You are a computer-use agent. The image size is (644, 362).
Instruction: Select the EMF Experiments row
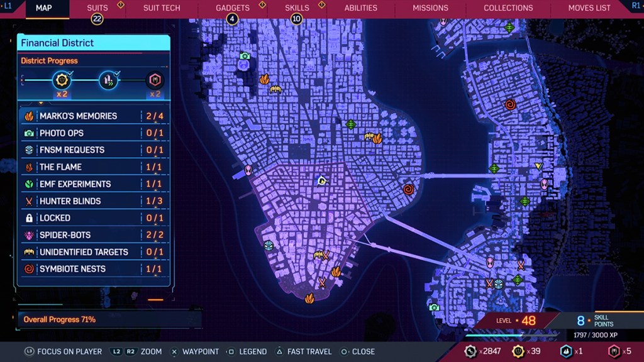pyautogui.click(x=94, y=184)
